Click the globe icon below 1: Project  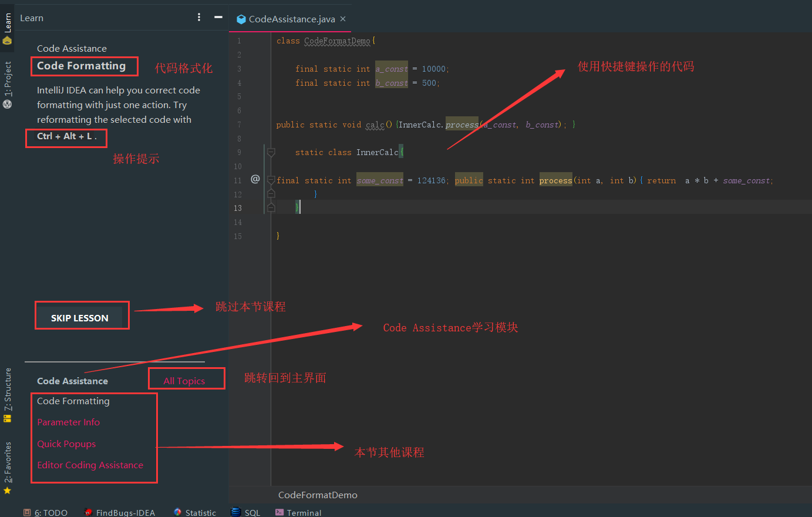8,104
